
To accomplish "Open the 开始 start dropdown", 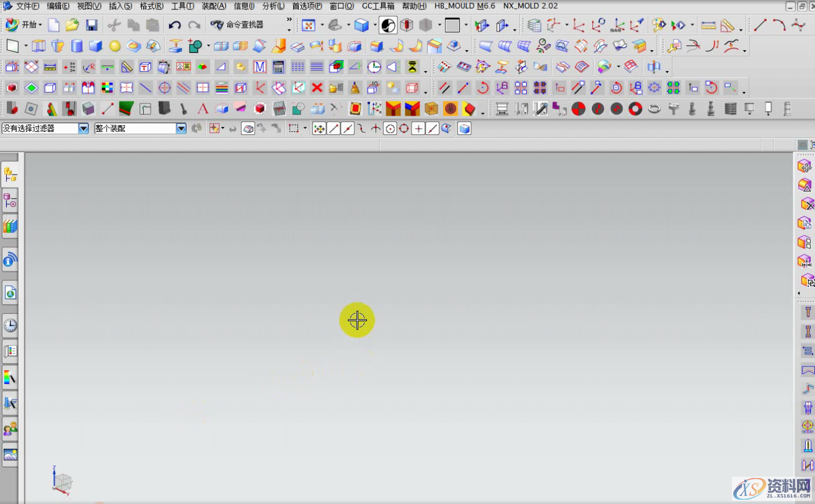I will point(25,25).
